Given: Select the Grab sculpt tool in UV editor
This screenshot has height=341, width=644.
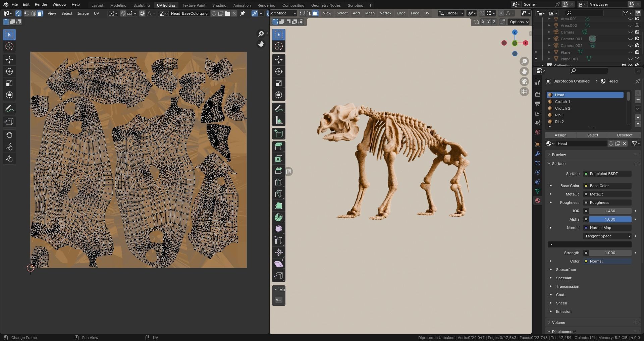Looking at the screenshot, I should (9, 135).
